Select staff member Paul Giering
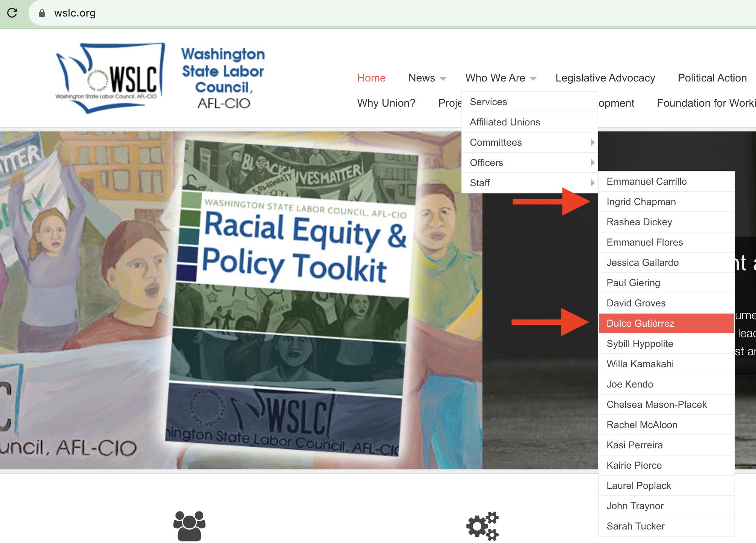This screenshot has width=756, height=543. click(x=666, y=283)
